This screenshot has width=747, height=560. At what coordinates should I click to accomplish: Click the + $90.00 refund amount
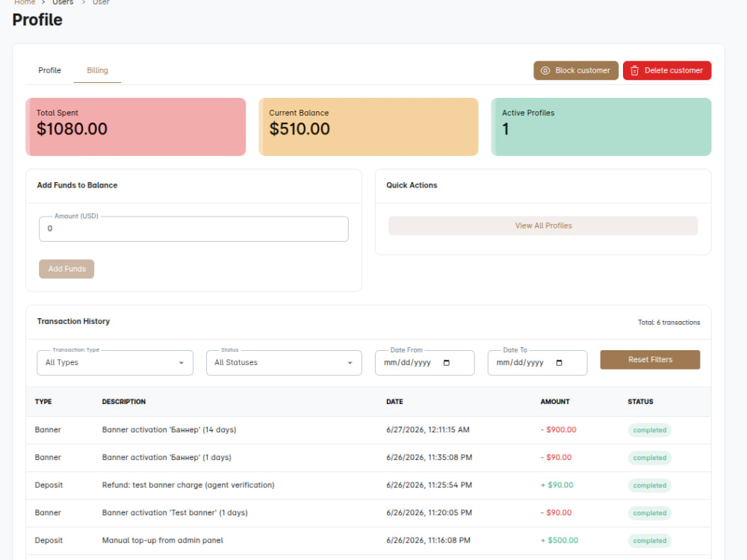tap(557, 485)
